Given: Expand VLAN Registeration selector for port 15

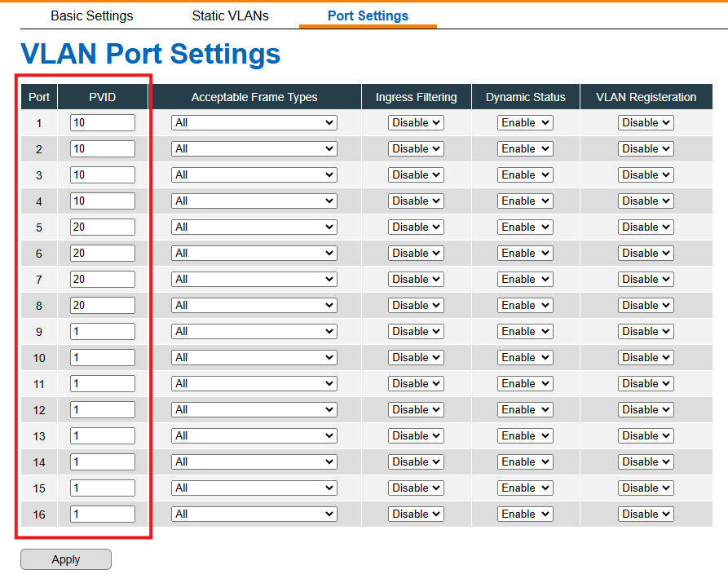Looking at the screenshot, I should 646,488.
